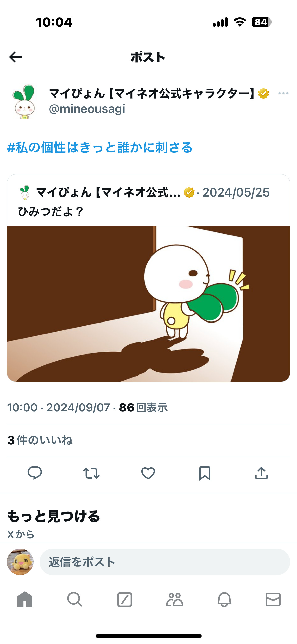This screenshot has height=644, width=297.
Task: Tap the back arrow icon
Action: [16, 57]
